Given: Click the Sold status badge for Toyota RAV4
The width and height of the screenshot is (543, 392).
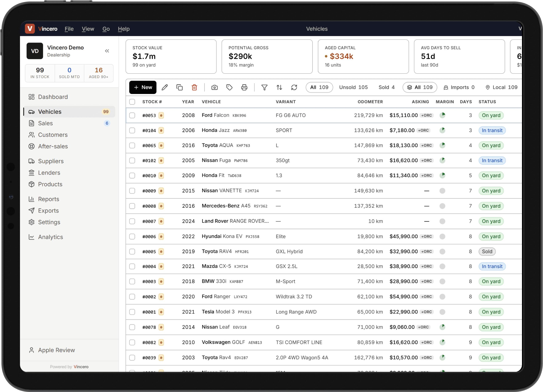Looking at the screenshot, I should (x=487, y=252).
